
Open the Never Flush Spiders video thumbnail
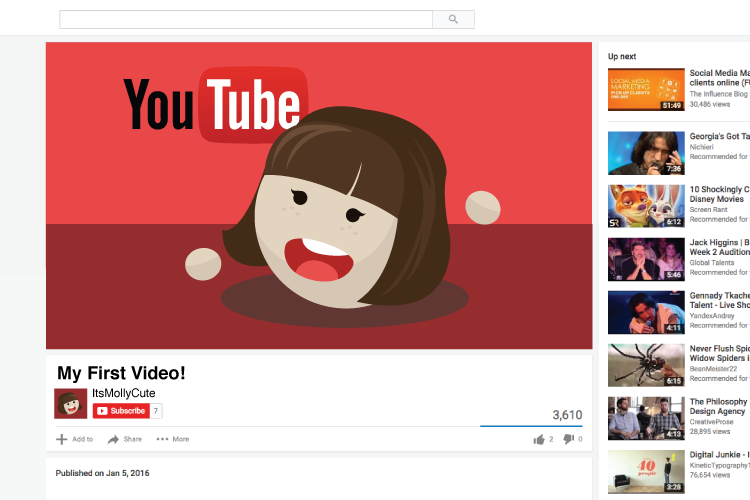tap(646, 365)
